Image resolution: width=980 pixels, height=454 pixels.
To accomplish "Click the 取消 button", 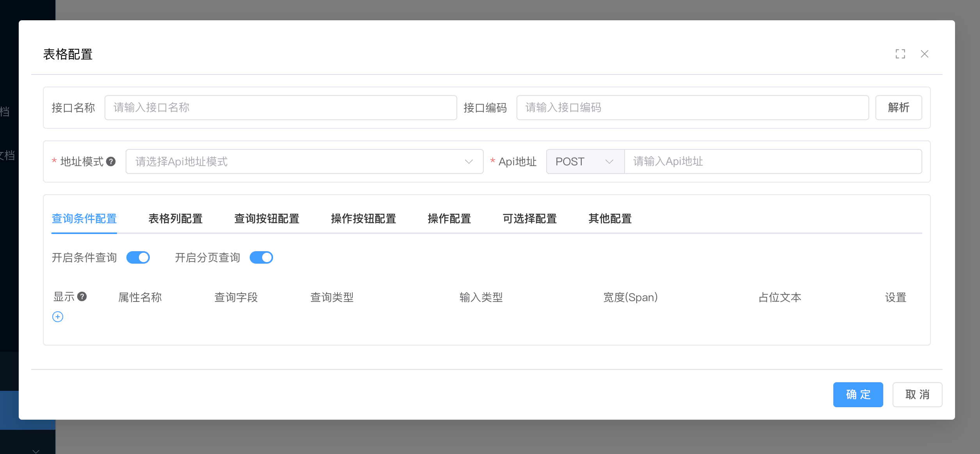I will (x=917, y=395).
